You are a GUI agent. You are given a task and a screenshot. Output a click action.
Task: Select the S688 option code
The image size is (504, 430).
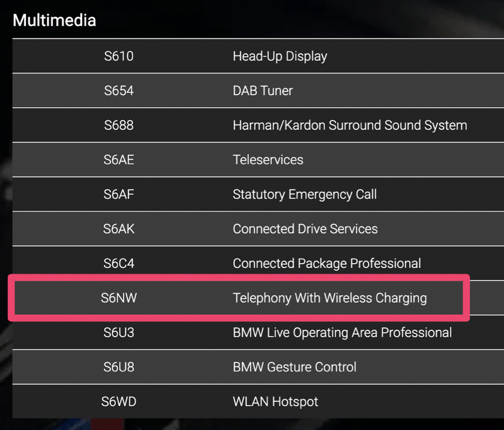point(118,125)
